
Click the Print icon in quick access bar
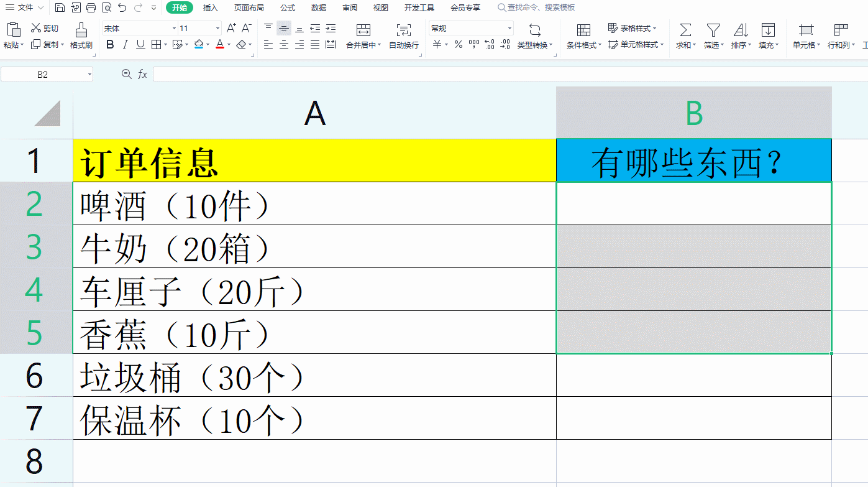coord(91,7)
